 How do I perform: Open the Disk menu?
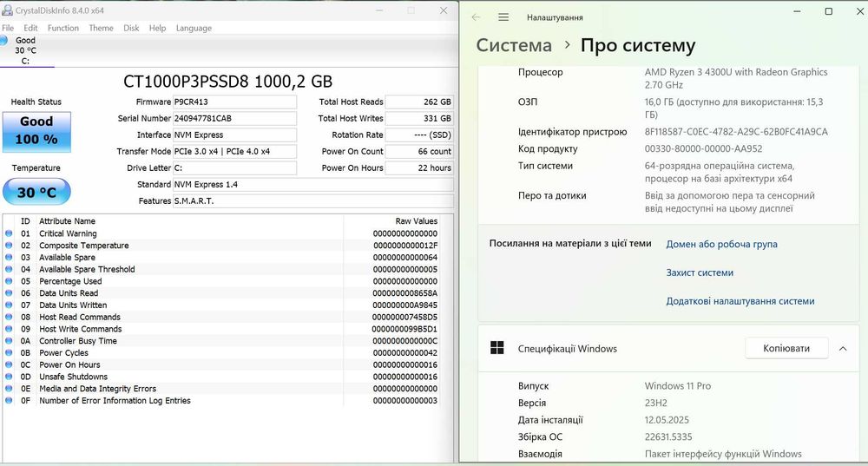click(131, 28)
